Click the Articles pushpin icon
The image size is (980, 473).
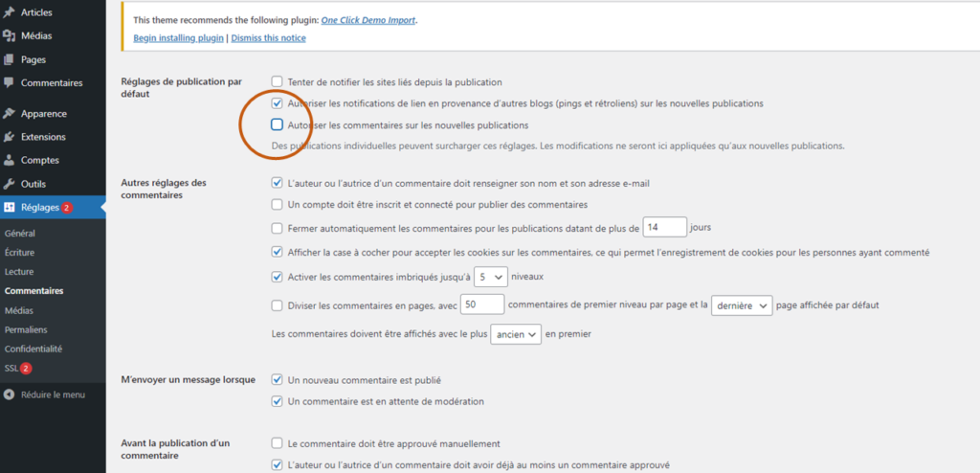point(10,12)
